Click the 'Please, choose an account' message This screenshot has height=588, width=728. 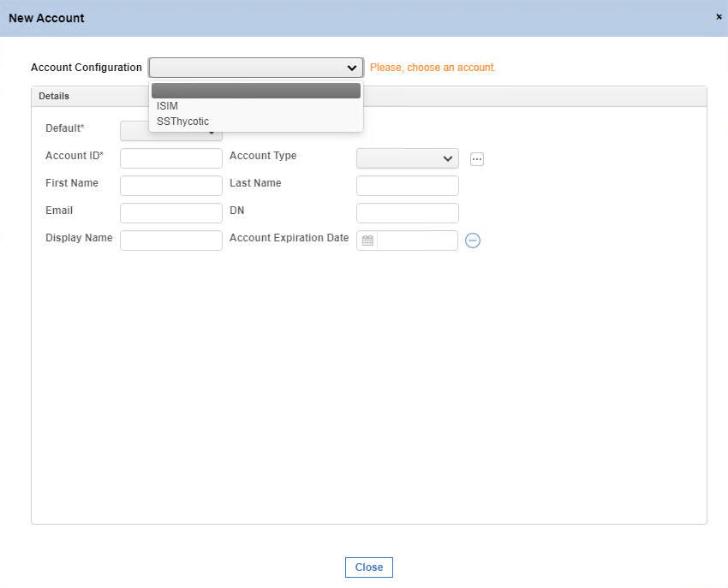tap(433, 68)
